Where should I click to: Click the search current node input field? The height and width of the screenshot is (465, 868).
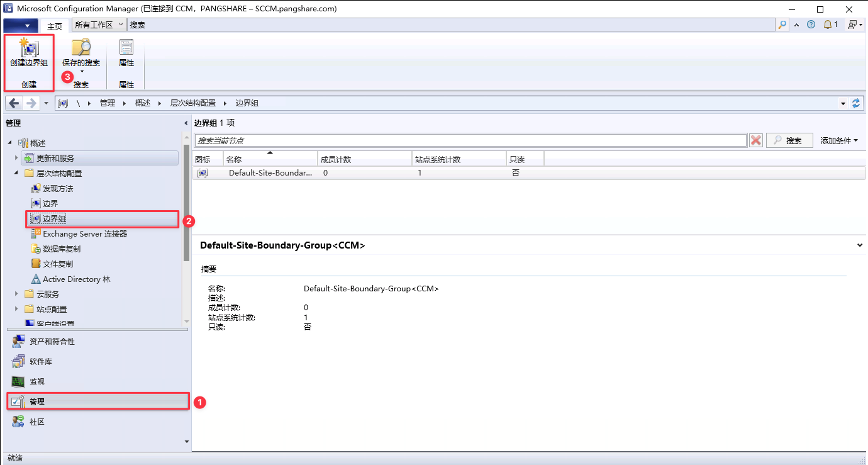click(x=470, y=140)
